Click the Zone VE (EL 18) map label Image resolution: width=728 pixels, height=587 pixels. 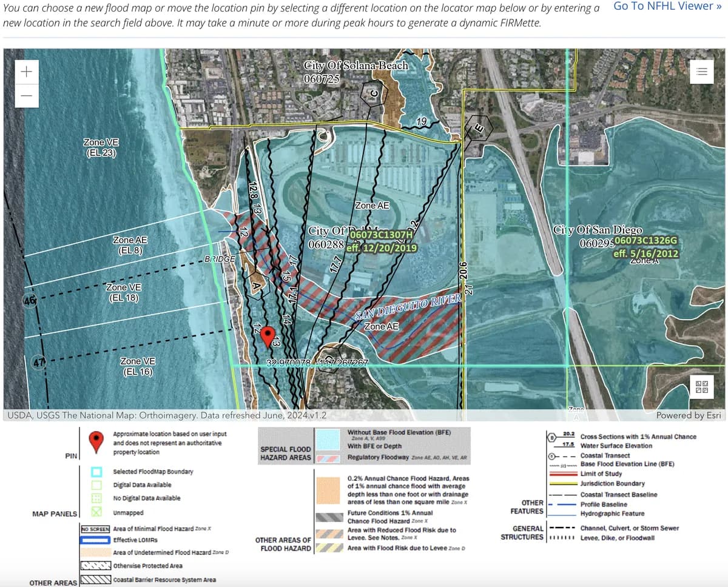123,292
